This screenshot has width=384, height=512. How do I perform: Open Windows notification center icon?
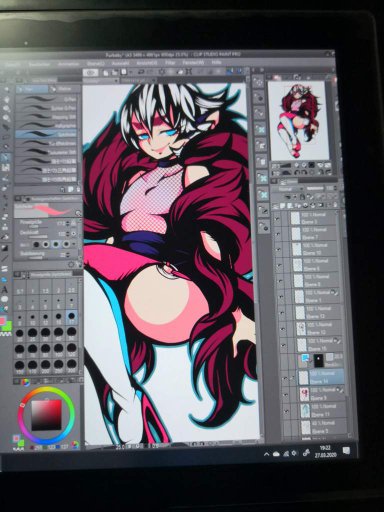(x=346, y=452)
